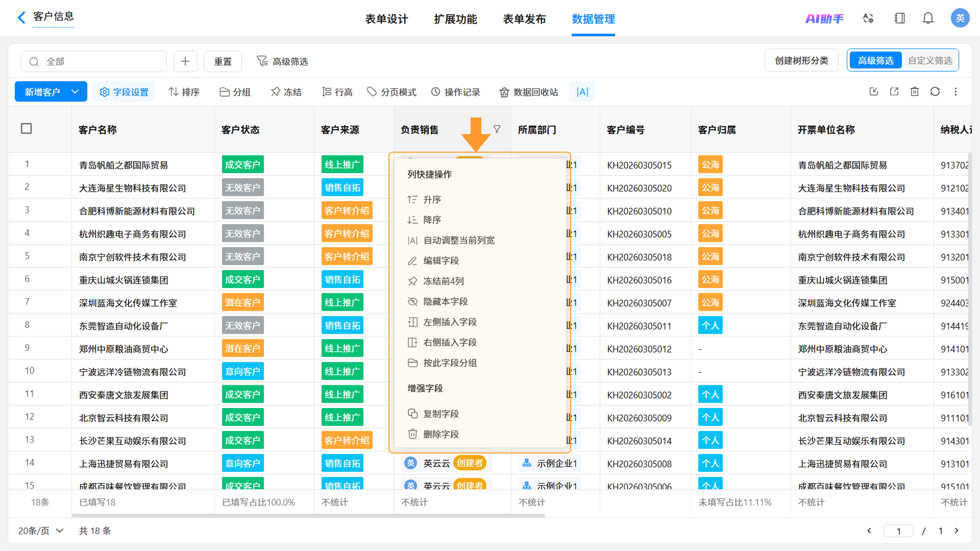
Task: Toggle the select-all checkbox in table header
Action: [26, 129]
